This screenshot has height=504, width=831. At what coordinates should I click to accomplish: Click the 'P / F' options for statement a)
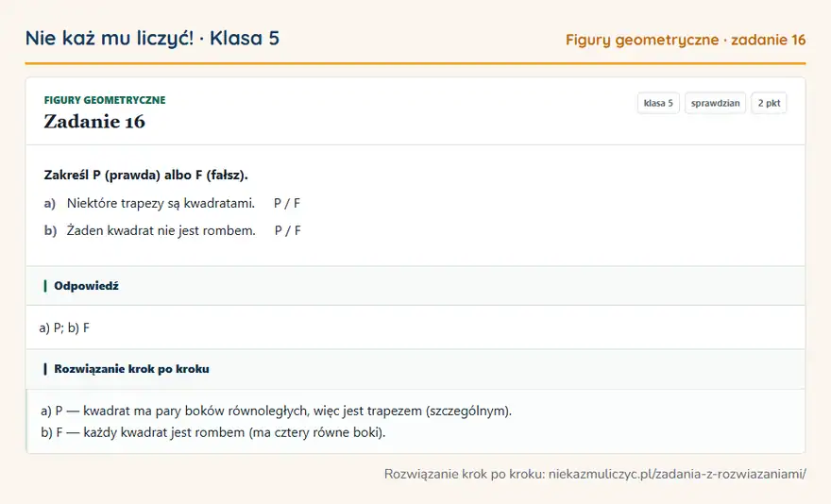(287, 203)
